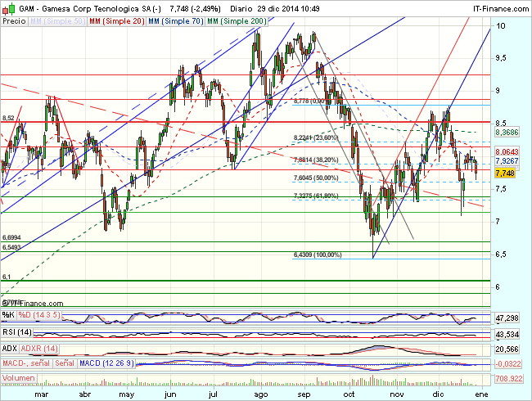Click the Diario timeframe text in header

(x=241, y=9)
